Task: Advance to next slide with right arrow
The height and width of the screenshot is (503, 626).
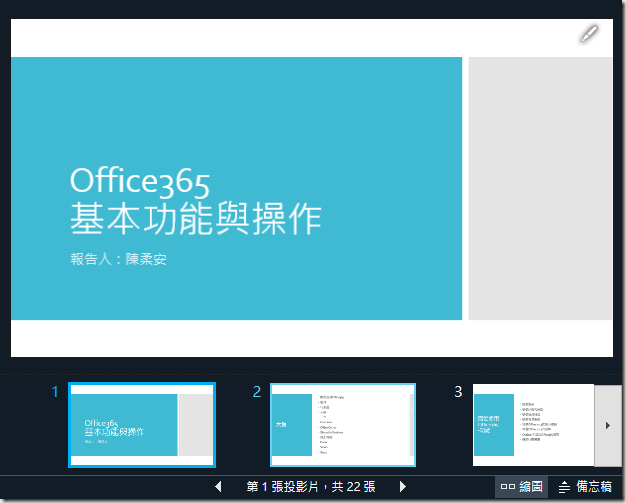Action: coord(403,487)
